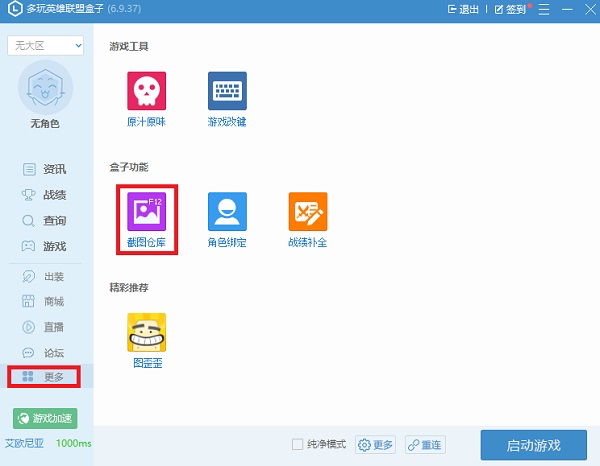Click the 更多 settings gear button
The height and width of the screenshot is (466, 600).
click(x=375, y=445)
